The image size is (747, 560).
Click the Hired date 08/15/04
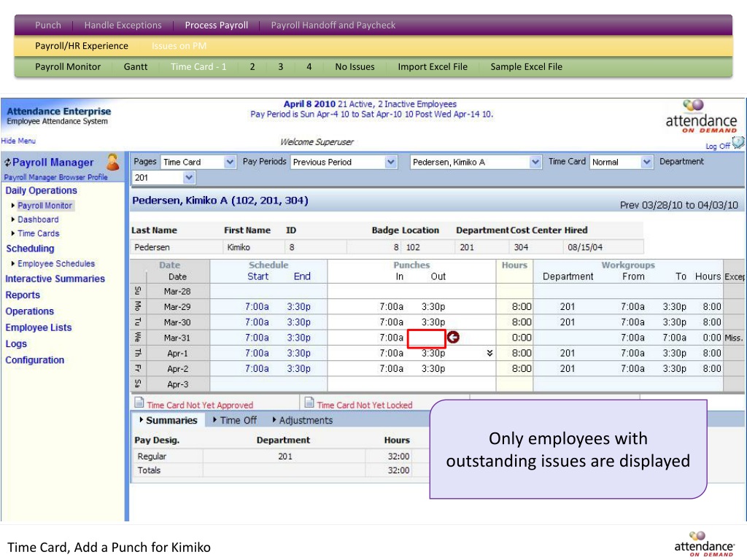[x=585, y=247]
